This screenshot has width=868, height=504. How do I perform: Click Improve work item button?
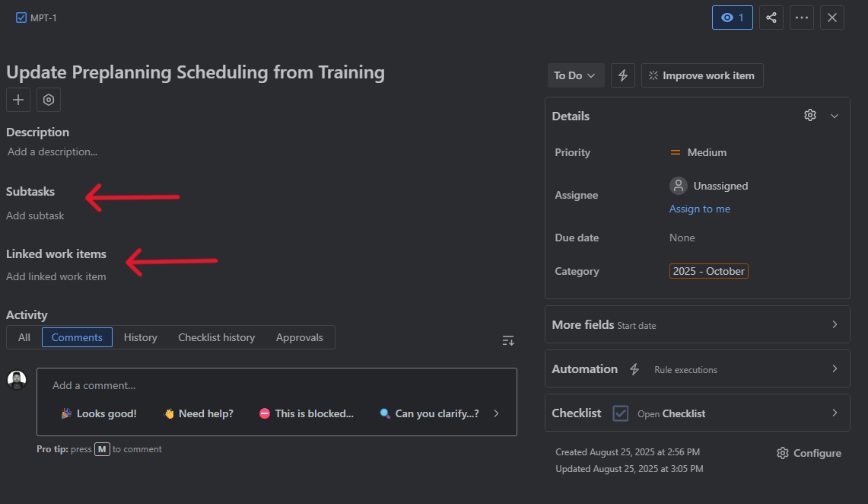[x=702, y=75]
